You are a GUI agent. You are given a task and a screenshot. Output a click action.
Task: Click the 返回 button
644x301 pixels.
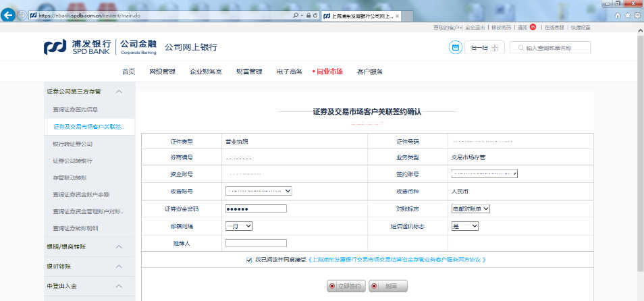[388, 286]
